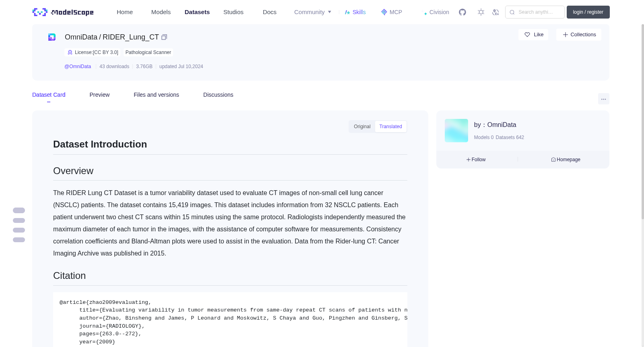Screen dimensions: 644x347
Task: Click the Datasets 642 count
Action: coord(510,137)
